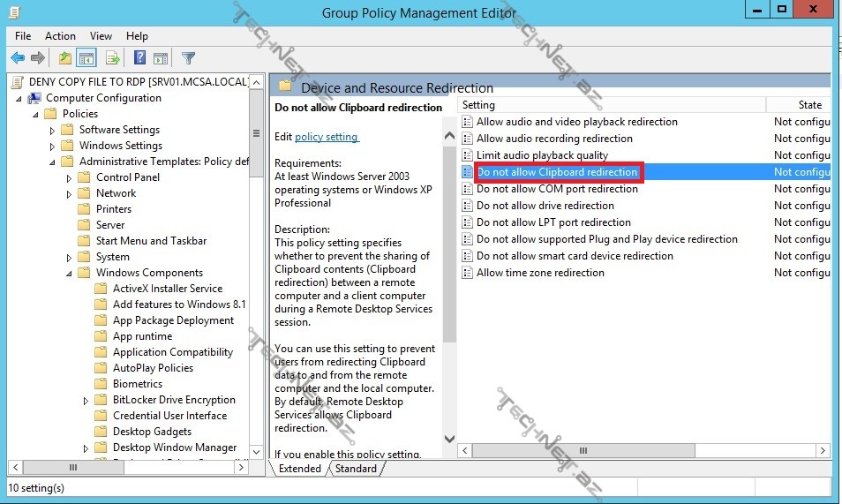Screen dimensions: 842x504
Task: Click the policy scroll icon of DENY COPY FILE TO RDP
Action: [x=18, y=82]
